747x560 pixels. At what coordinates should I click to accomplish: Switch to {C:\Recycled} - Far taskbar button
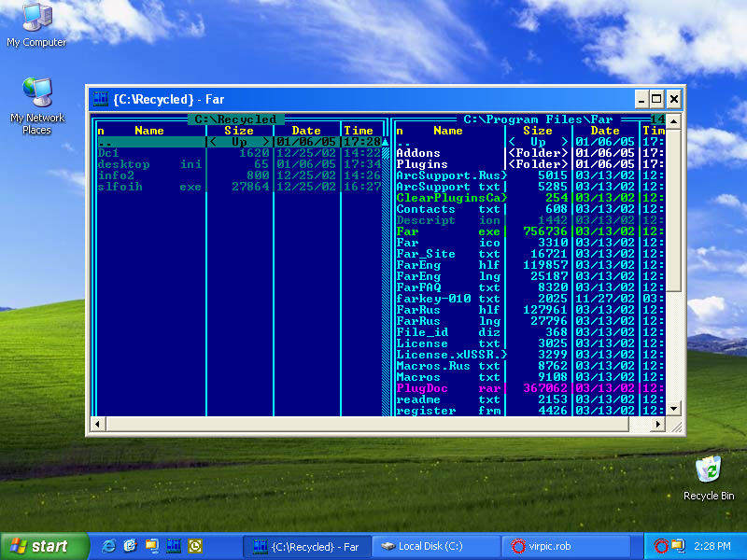[x=307, y=546]
